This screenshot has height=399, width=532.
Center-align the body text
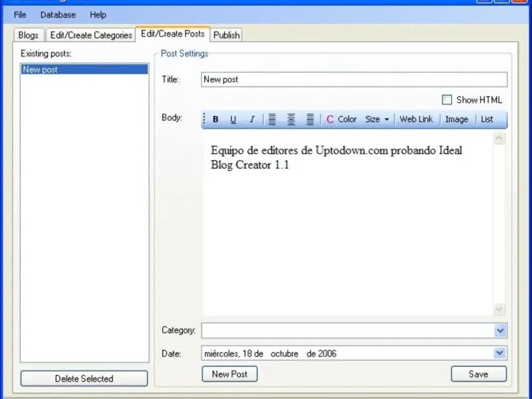[x=291, y=120]
